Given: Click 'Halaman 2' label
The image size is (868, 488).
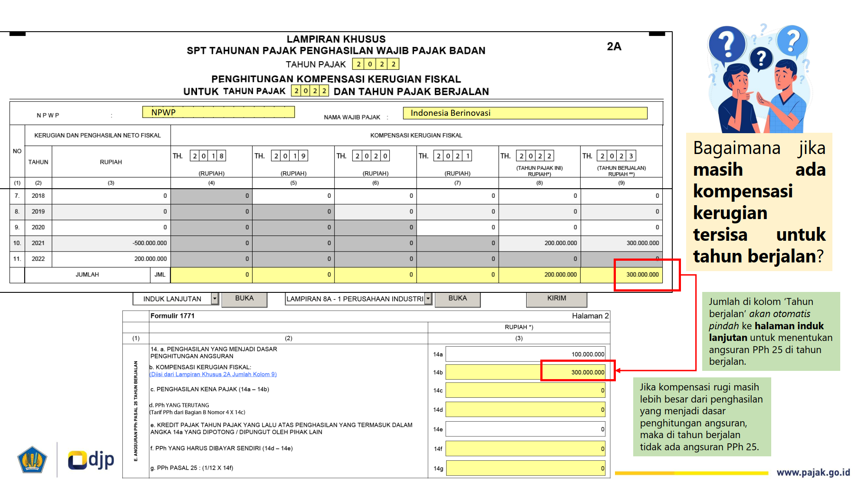Looking at the screenshot, I should pos(590,316).
